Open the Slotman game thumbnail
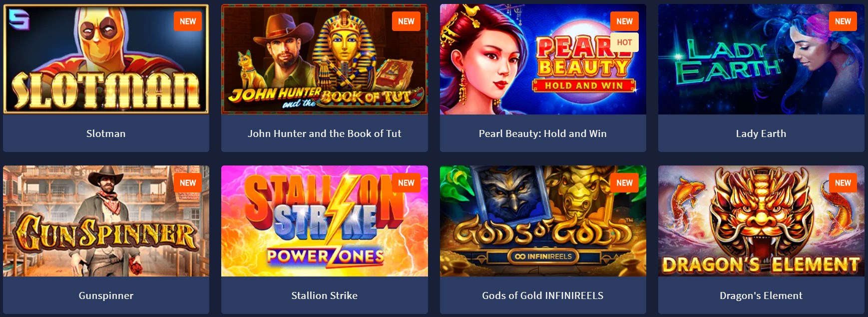Viewport: 868px width, 317px height. click(106, 59)
